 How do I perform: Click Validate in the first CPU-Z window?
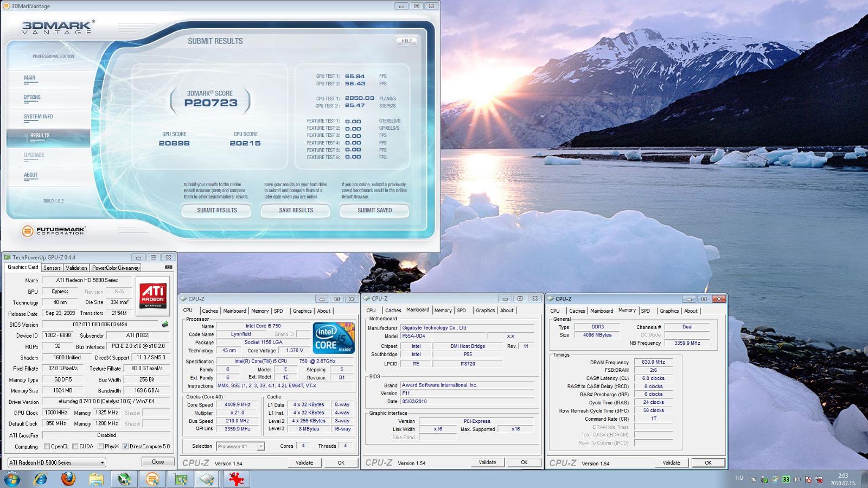click(x=304, y=463)
